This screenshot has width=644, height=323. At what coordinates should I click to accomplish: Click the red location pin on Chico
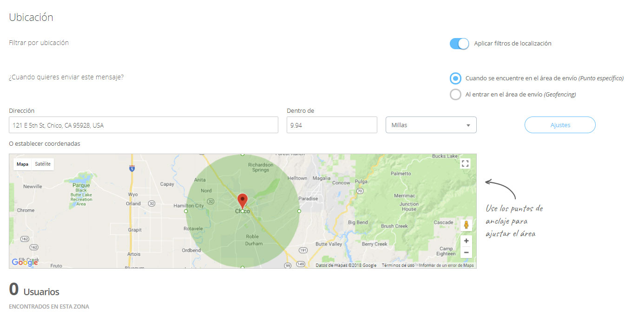(x=242, y=202)
